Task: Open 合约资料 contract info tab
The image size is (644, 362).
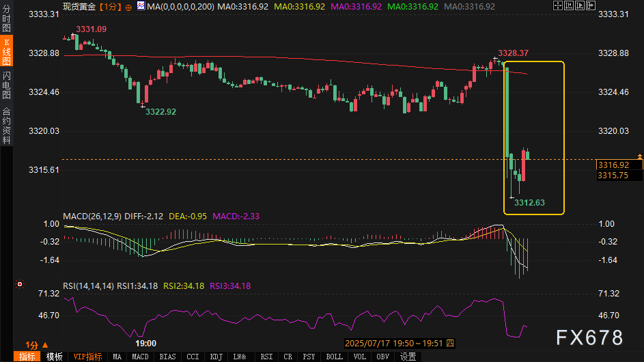Action: point(6,125)
